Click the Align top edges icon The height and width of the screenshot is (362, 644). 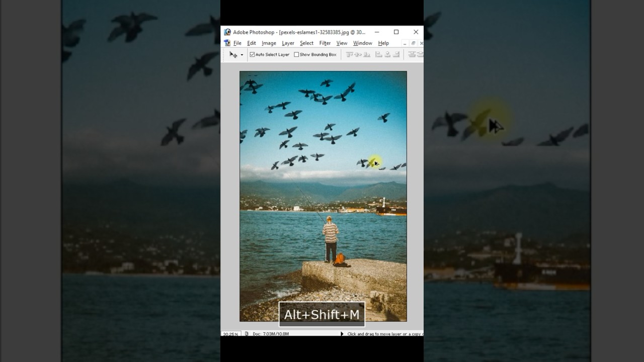pyautogui.click(x=350, y=54)
